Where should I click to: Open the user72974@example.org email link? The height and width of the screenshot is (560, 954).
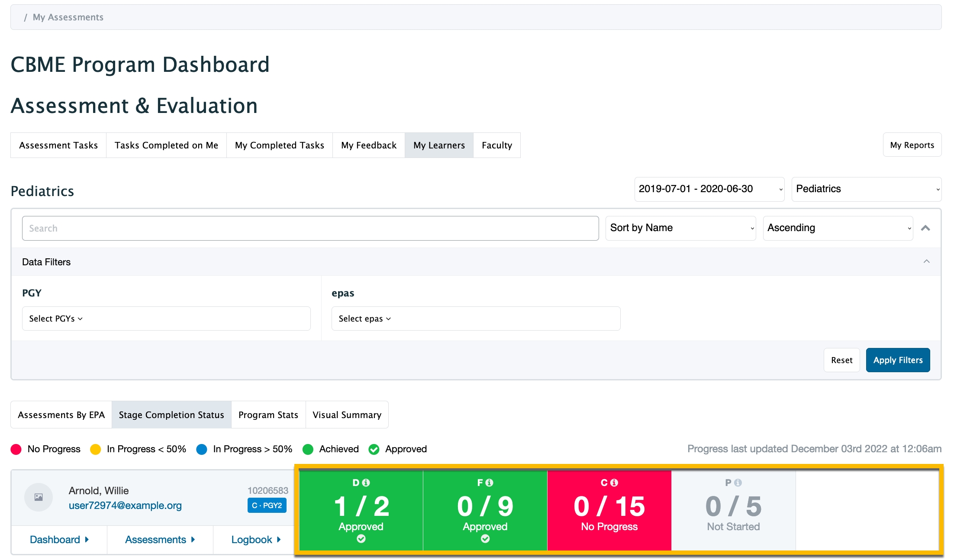point(125,505)
